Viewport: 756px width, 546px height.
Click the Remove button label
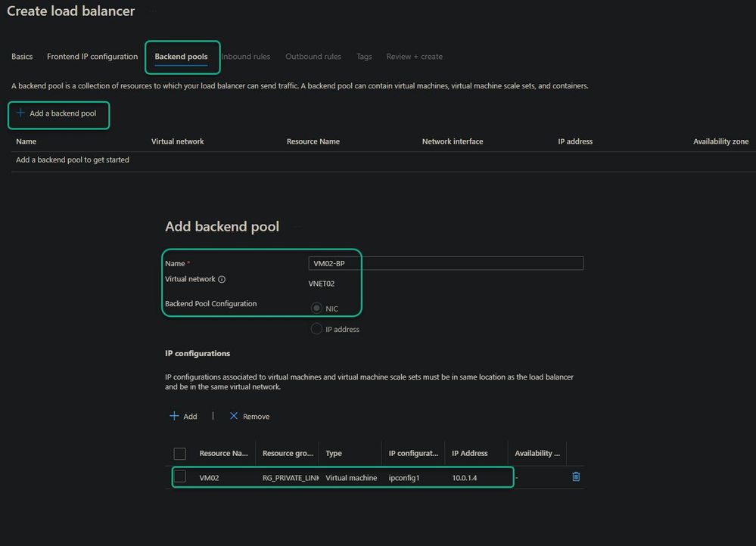tap(256, 417)
